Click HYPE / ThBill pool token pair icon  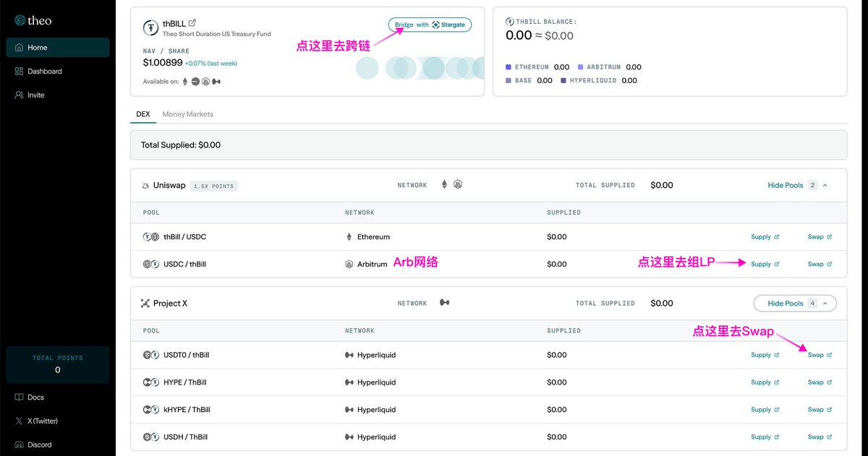150,382
